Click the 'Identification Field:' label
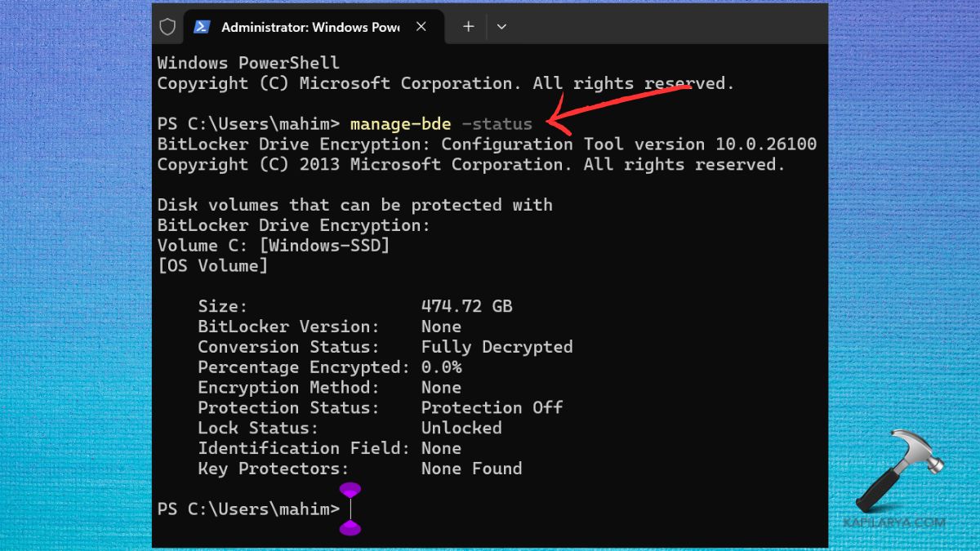Image resolution: width=980 pixels, height=551 pixels. point(304,448)
